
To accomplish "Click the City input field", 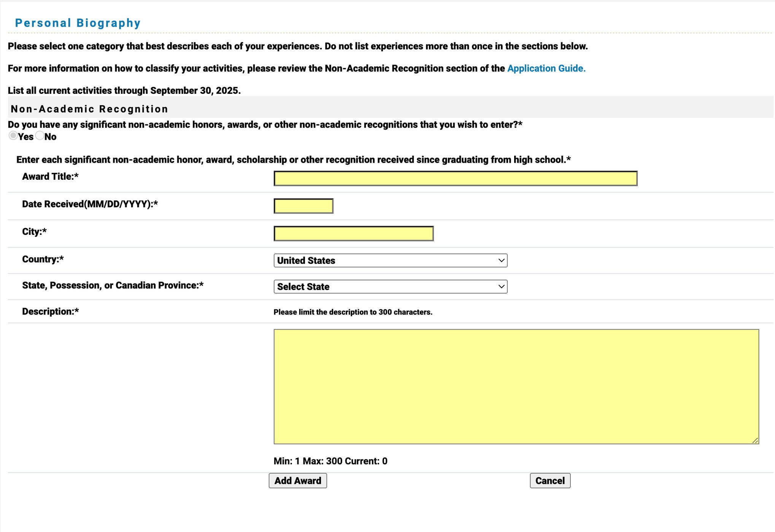I will [353, 233].
